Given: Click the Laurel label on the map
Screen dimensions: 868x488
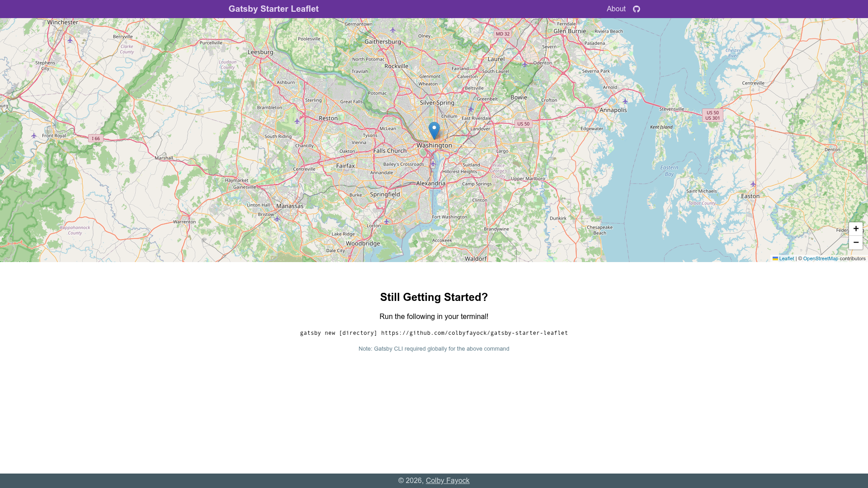Looking at the screenshot, I should (x=496, y=59).
